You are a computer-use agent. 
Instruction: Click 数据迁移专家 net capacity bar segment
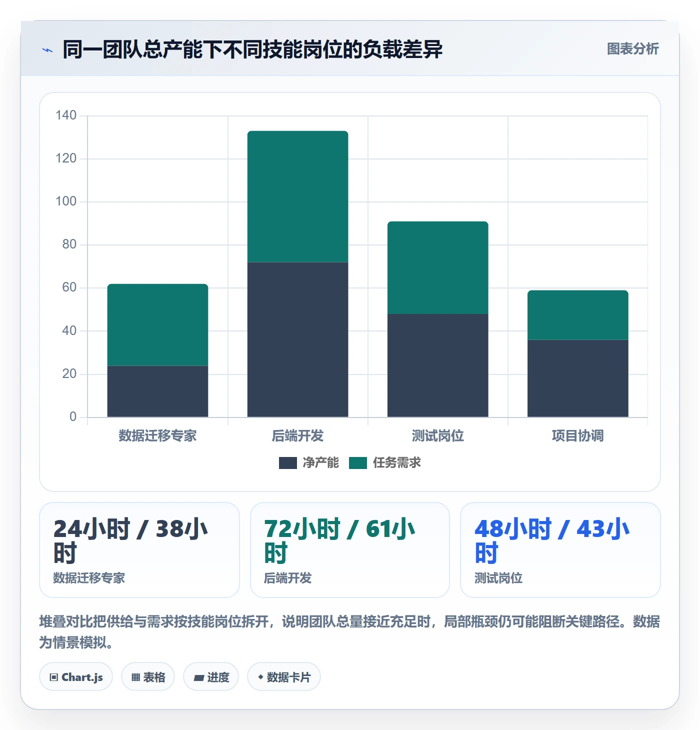tap(157, 391)
